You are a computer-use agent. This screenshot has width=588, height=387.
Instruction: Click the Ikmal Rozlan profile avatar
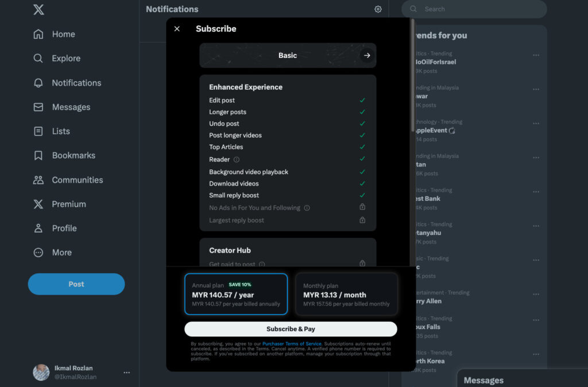pos(41,372)
